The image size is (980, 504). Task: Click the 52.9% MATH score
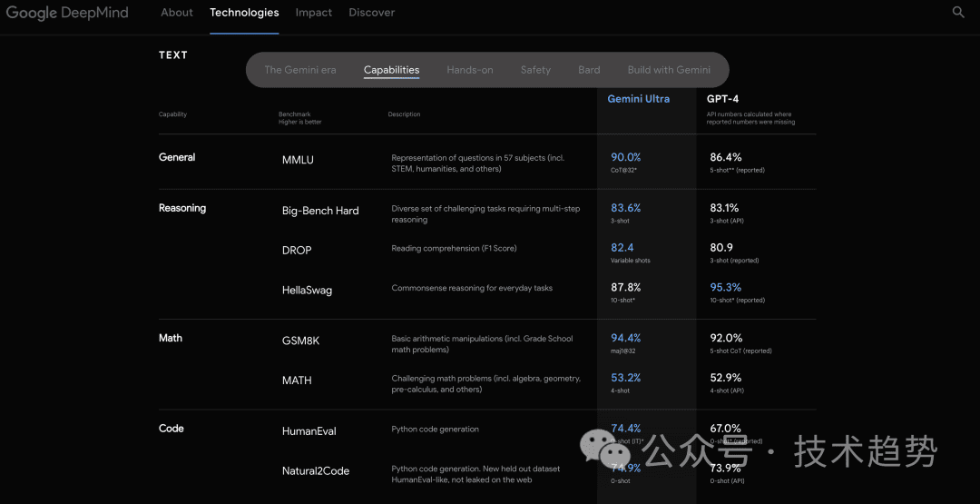click(726, 378)
